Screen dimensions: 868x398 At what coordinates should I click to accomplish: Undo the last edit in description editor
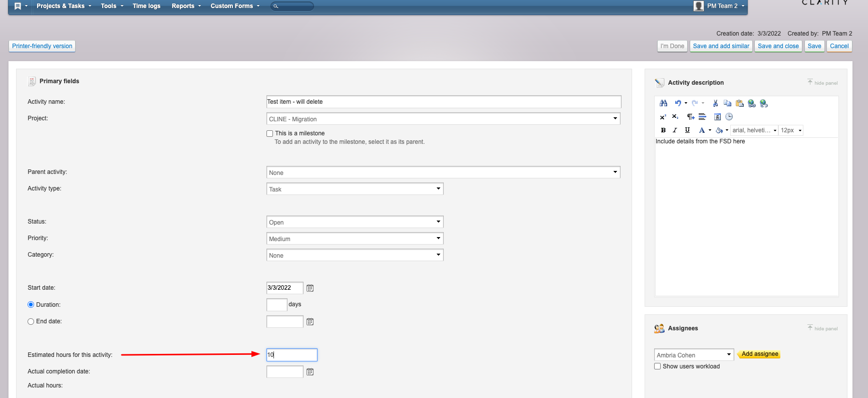[x=677, y=103]
